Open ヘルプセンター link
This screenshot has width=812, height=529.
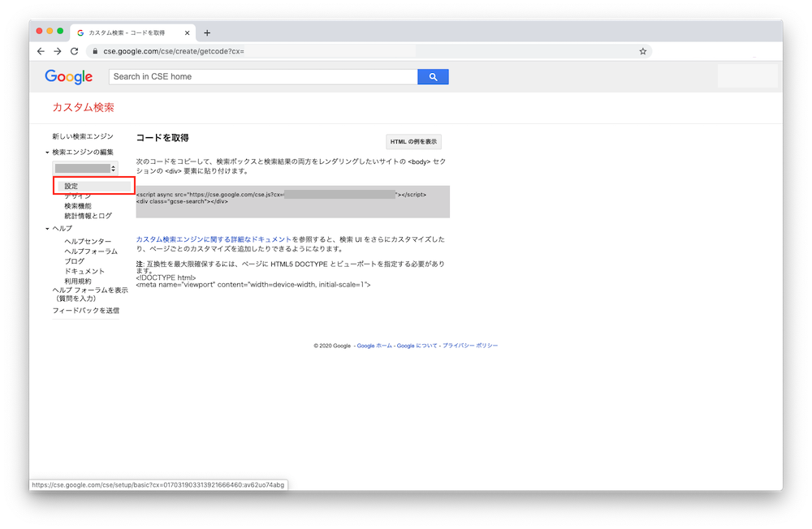(88, 241)
